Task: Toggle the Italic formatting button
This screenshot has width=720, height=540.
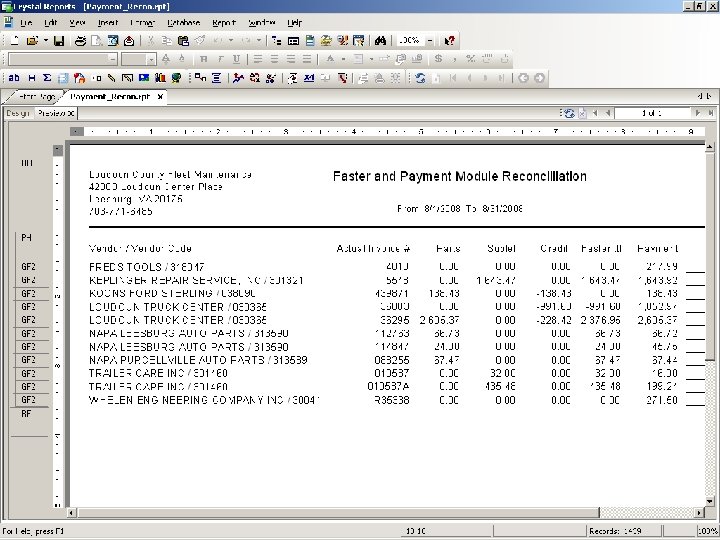Action: [222, 59]
